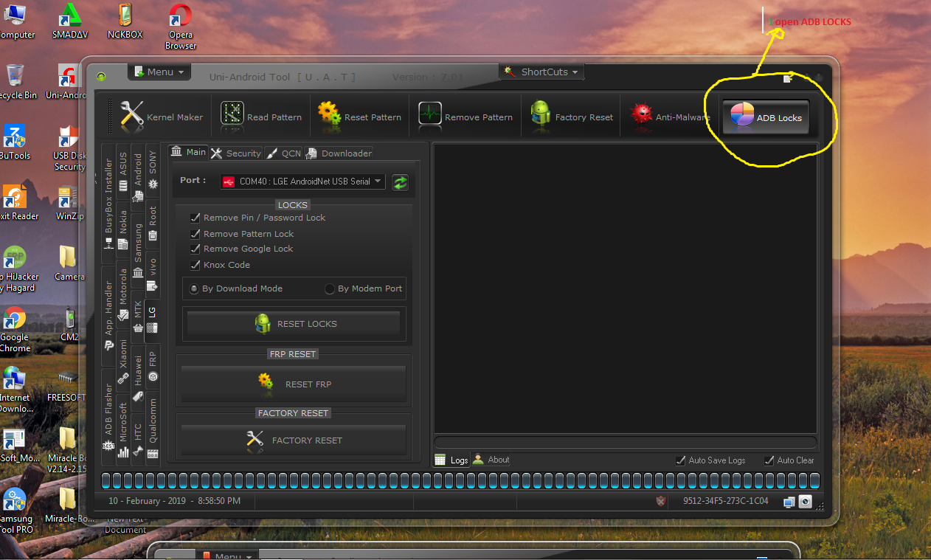
Task: Click the screenshot camera icon in status bar
Action: [806, 502]
